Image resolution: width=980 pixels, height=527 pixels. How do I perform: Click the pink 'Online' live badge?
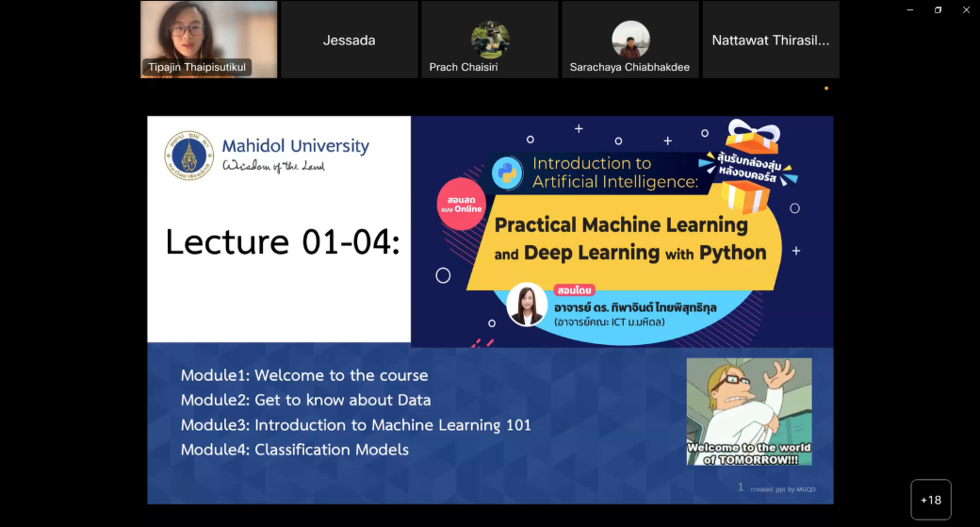click(461, 204)
